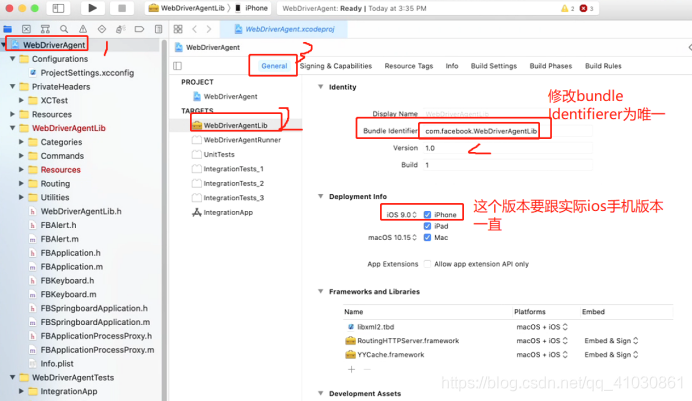Change libxml2.tbd platforms dropdown
The width and height of the screenshot is (692, 401).
542,327
